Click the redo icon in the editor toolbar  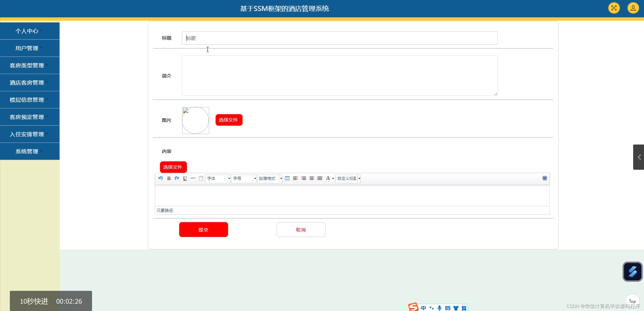point(177,178)
